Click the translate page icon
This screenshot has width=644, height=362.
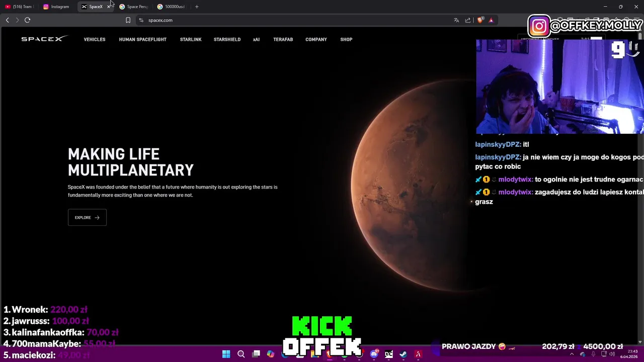456,20
